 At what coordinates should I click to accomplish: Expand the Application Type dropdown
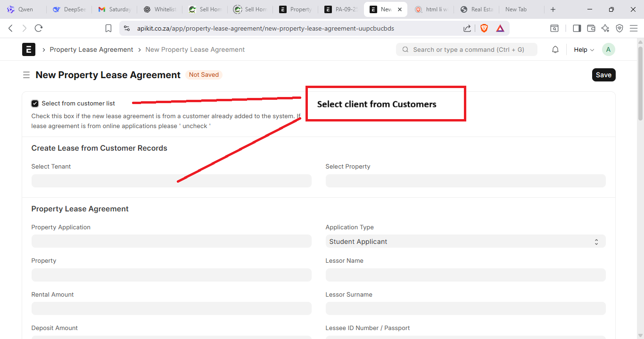pyautogui.click(x=465, y=242)
